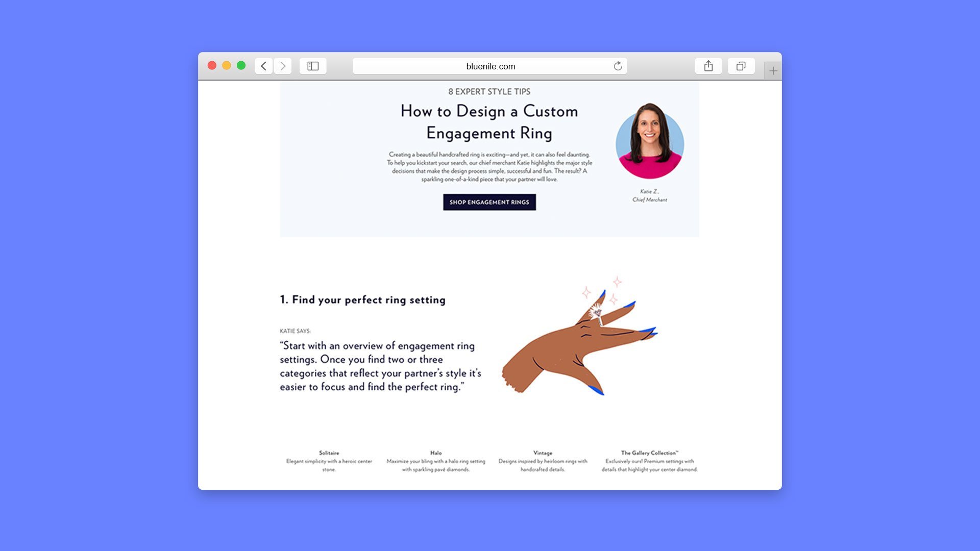Click the red close window button

point(212,65)
